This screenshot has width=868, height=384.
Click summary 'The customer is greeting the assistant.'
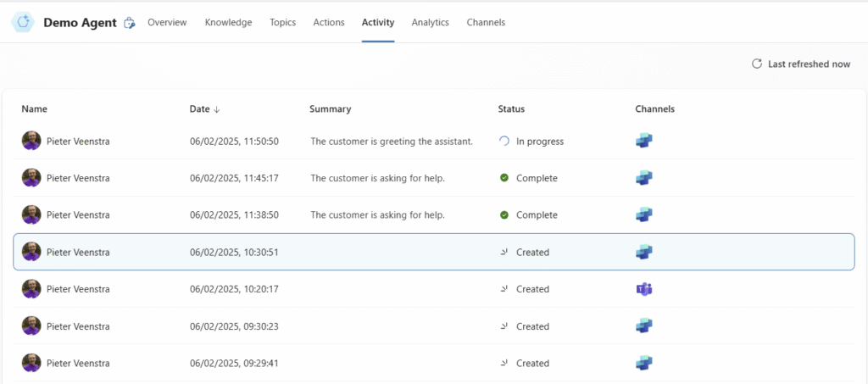pyautogui.click(x=392, y=141)
